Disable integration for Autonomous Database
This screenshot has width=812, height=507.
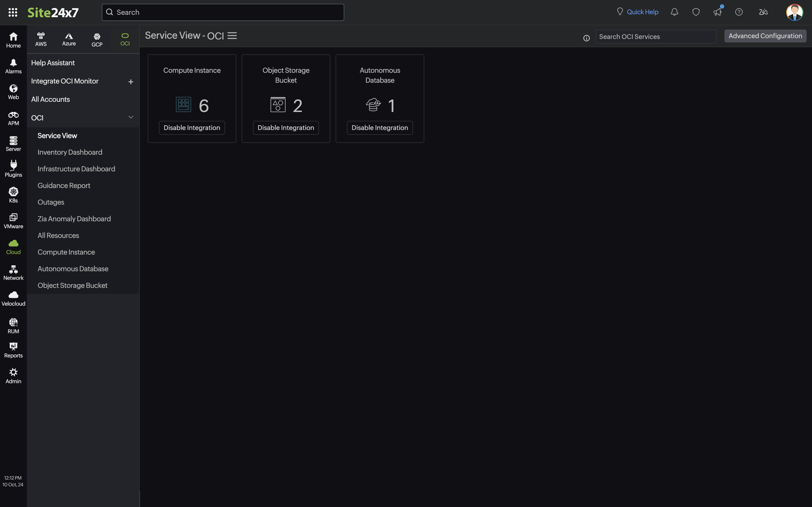click(x=379, y=127)
